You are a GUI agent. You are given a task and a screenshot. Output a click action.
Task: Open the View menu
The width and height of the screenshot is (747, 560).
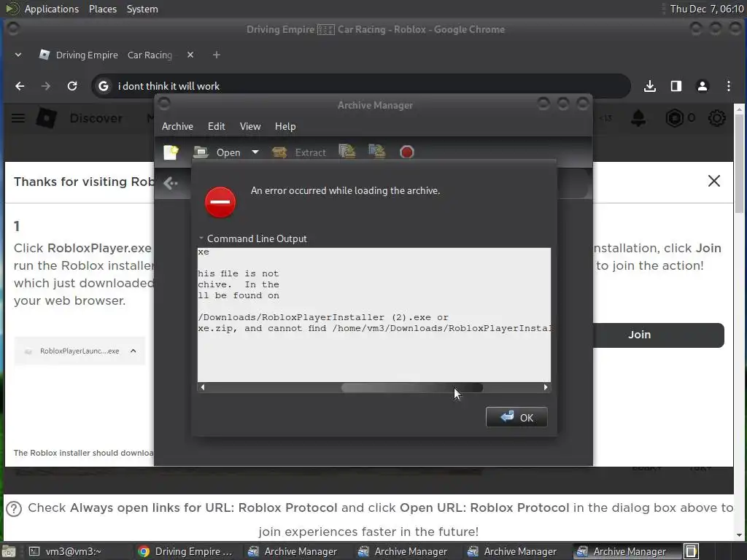(250, 126)
